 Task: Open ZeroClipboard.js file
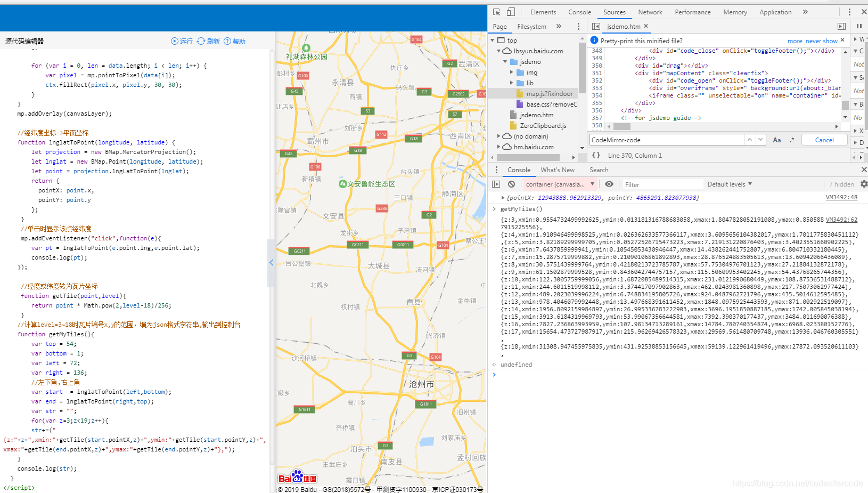[x=543, y=126]
